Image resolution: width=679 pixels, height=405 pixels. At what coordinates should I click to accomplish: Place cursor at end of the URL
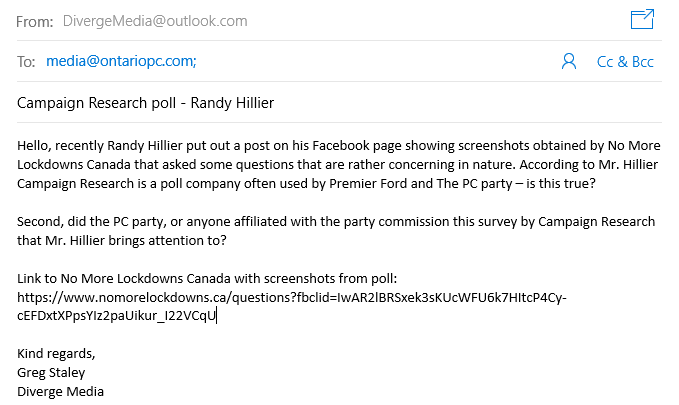tap(216, 316)
